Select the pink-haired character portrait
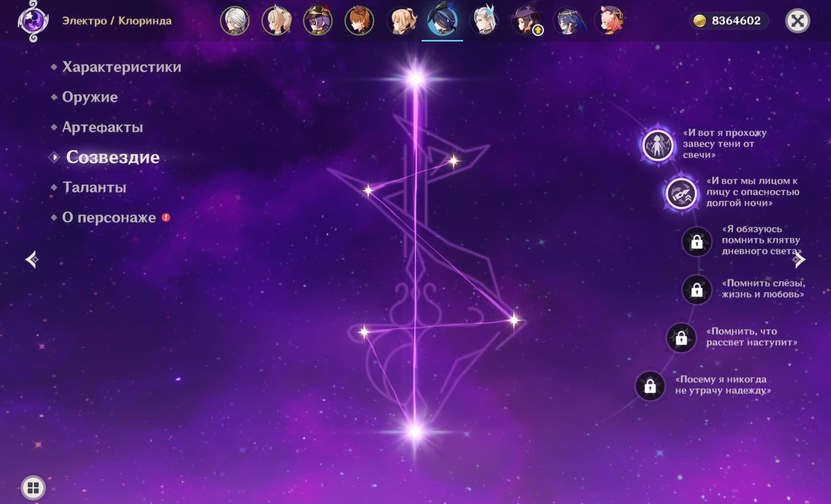Image resolution: width=831 pixels, height=504 pixels. [x=609, y=20]
